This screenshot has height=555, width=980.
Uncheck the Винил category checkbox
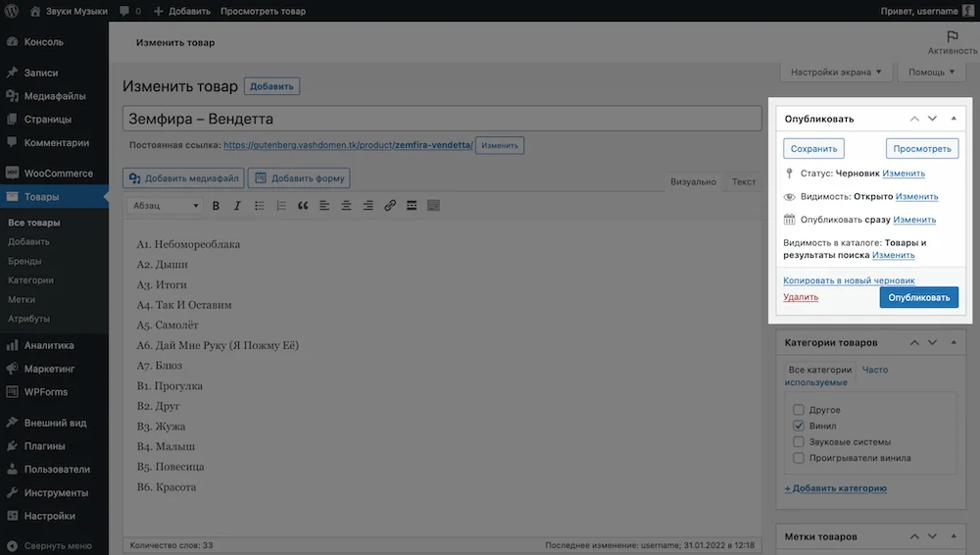pyautogui.click(x=798, y=426)
